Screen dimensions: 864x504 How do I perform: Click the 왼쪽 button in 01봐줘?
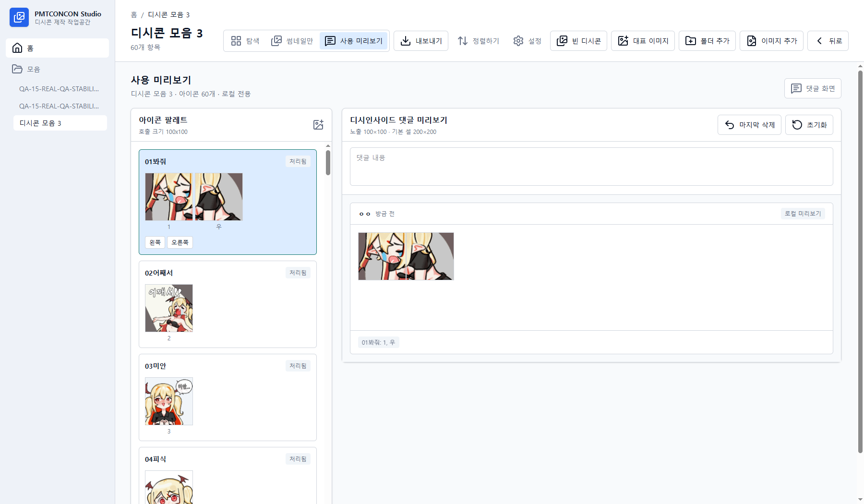pyautogui.click(x=155, y=242)
